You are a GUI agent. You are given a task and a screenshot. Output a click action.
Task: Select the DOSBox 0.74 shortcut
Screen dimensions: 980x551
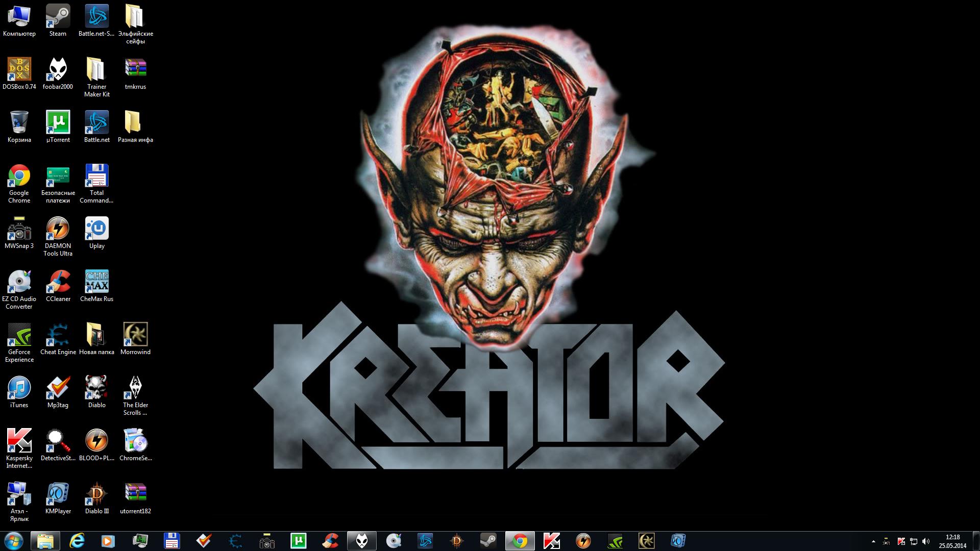(19, 74)
